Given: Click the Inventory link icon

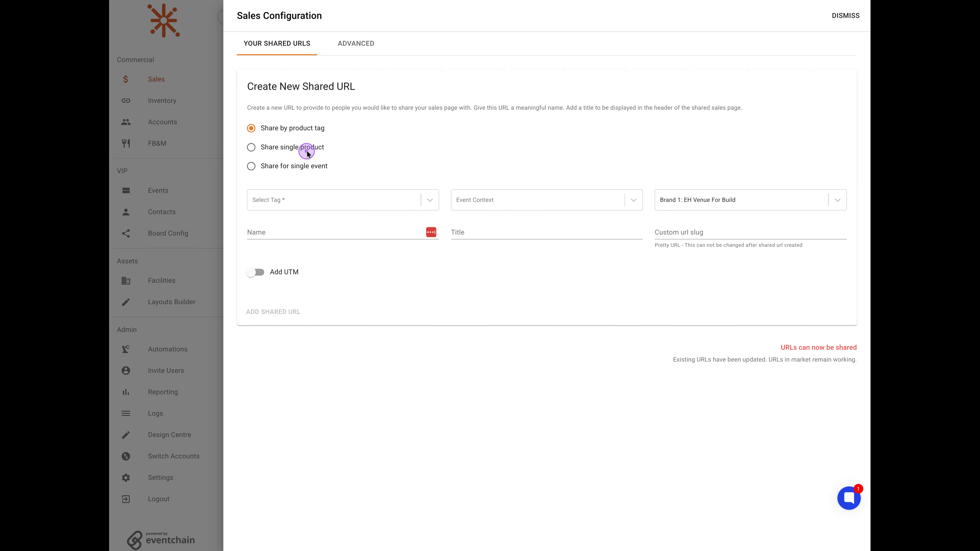Looking at the screenshot, I should click(126, 101).
